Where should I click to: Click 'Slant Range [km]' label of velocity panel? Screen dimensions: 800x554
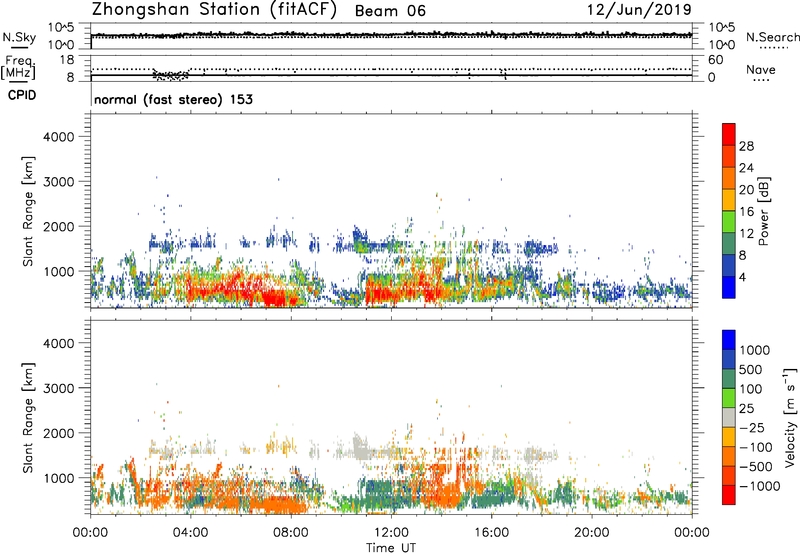coord(28,417)
